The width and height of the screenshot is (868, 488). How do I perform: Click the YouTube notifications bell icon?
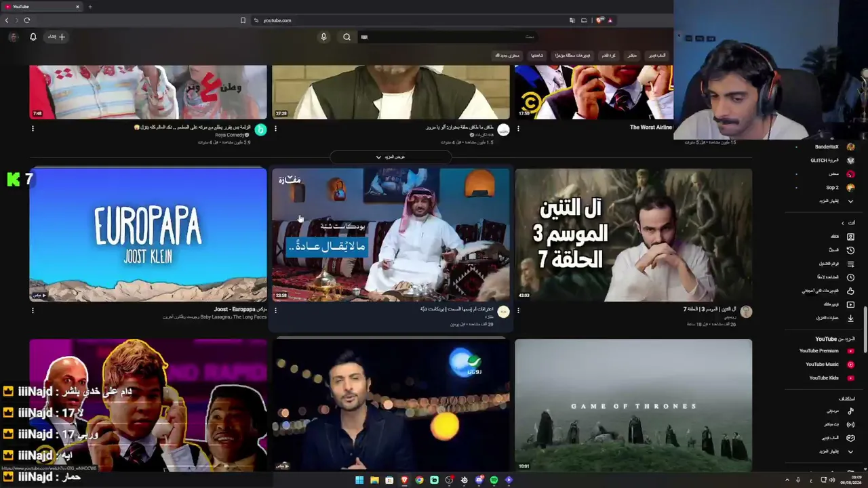click(33, 37)
